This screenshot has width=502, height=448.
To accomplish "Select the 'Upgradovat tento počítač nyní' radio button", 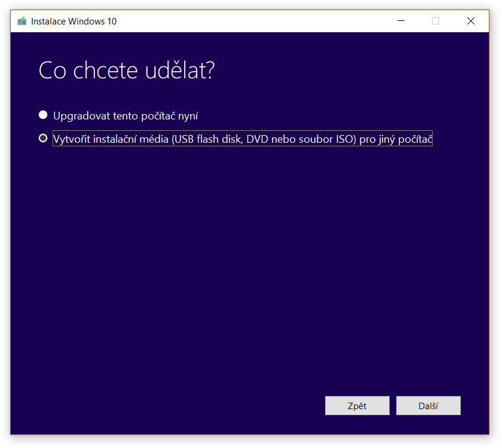I will tap(43, 115).
